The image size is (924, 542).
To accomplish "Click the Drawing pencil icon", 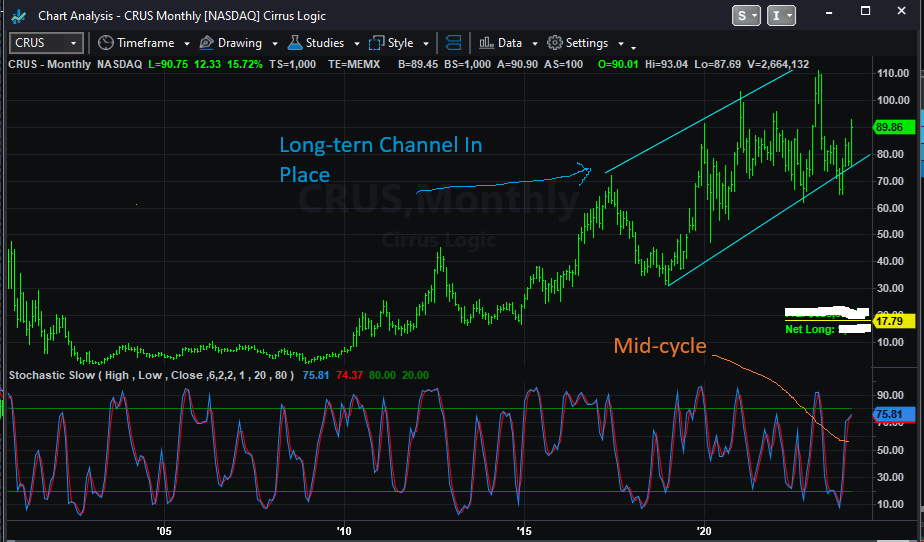I will point(206,43).
